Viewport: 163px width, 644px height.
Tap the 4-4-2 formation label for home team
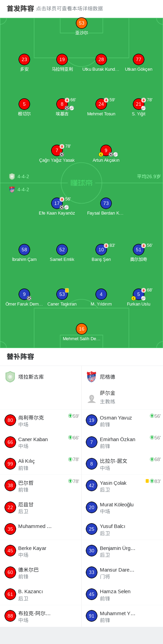pyautogui.click(x=23, y=176)
